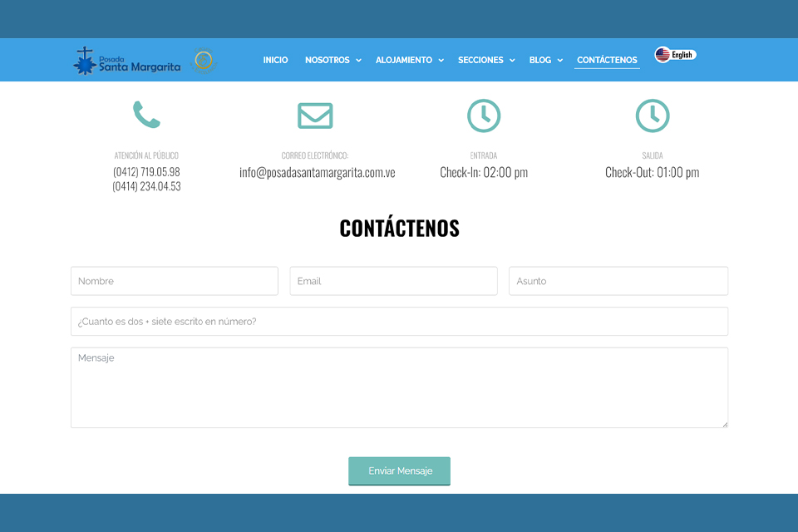Go to the Inicio page
This screenshot has width=798, height=532.
click(x=275, y=60)
